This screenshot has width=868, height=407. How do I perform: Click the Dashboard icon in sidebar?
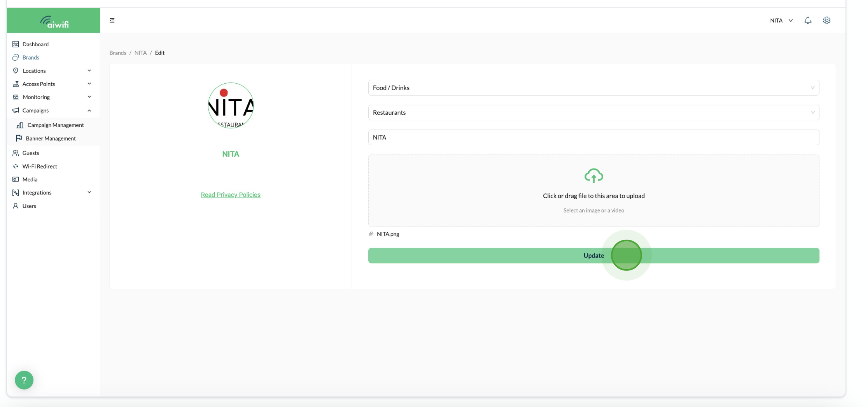(x=16, y=44)
